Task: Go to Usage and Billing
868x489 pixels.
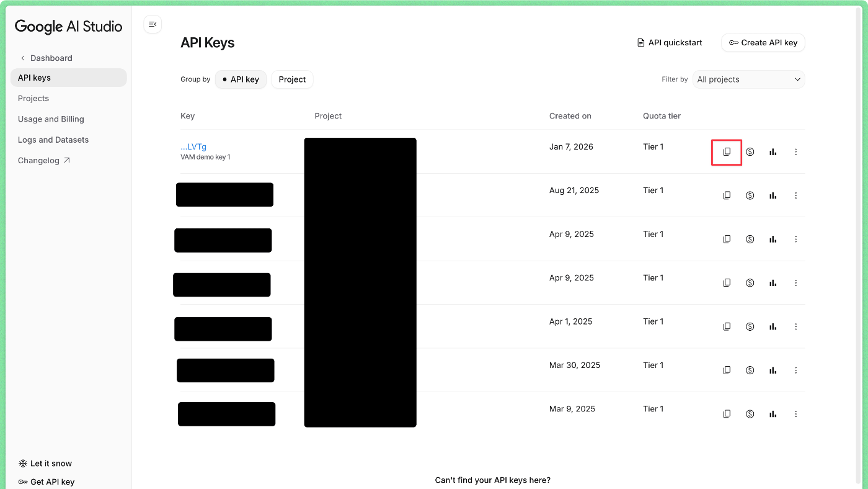Action: (x=51, y=119)
